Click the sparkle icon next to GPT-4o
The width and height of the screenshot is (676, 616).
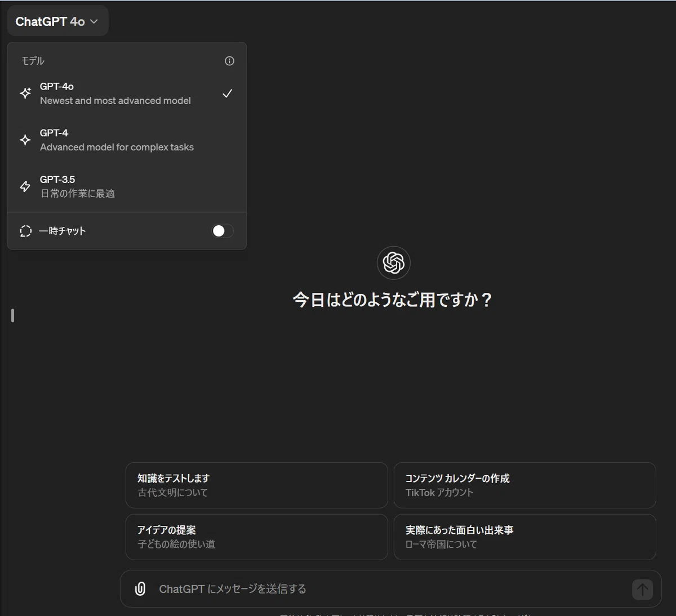tap(25, 93)
